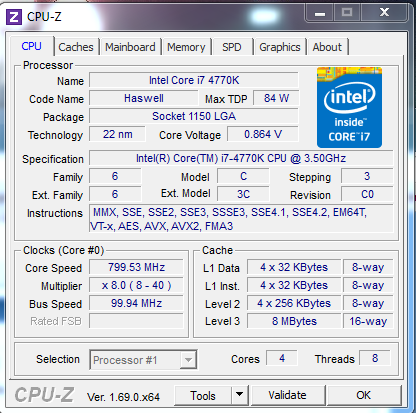Click the Model value C

pos(243,176)
